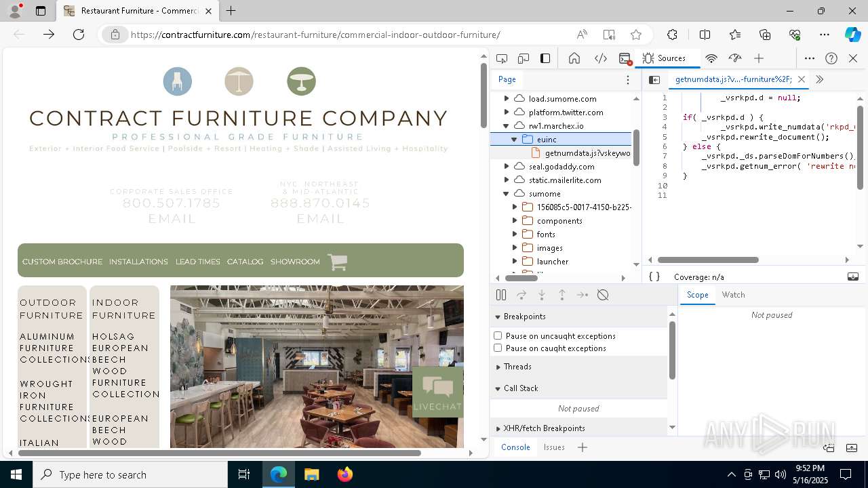868x488 pixels.
Task: Expand the seal.godaddy.com node
Action: pos(506,167)
